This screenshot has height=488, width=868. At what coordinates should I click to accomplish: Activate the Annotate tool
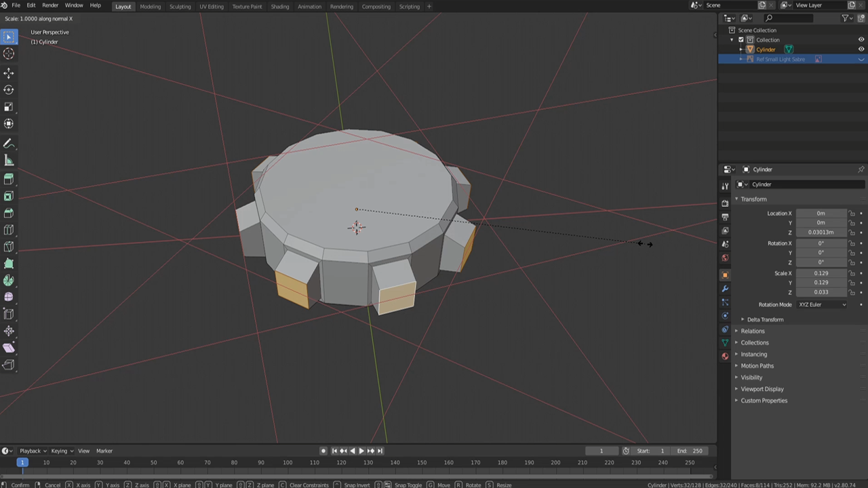(x=9, y=143)
